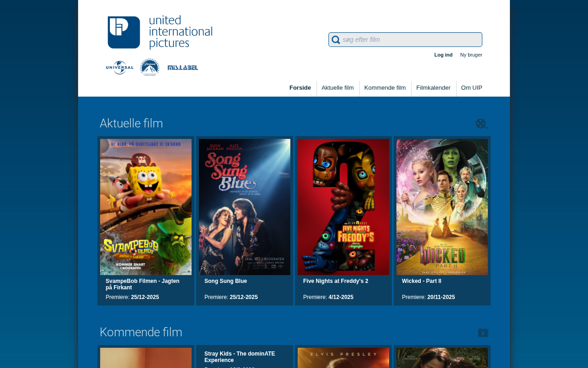Open the Om UIP menu item

(x=472, y=88)
